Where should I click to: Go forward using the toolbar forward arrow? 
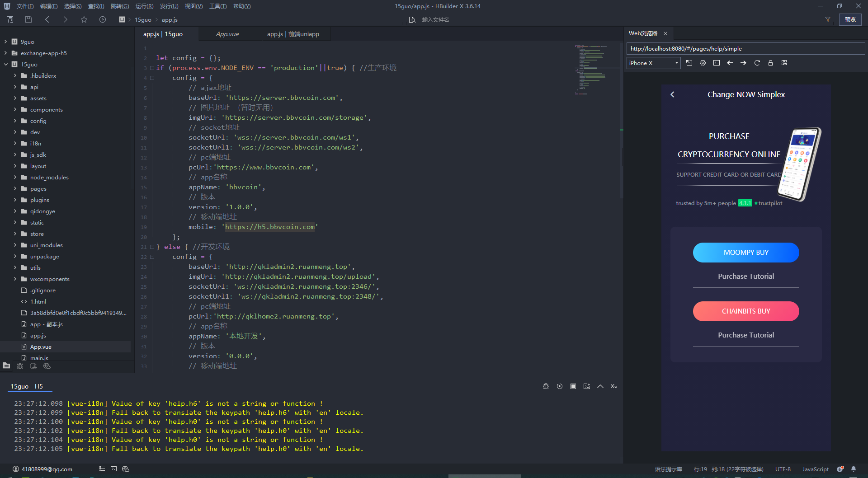point(65,19)
